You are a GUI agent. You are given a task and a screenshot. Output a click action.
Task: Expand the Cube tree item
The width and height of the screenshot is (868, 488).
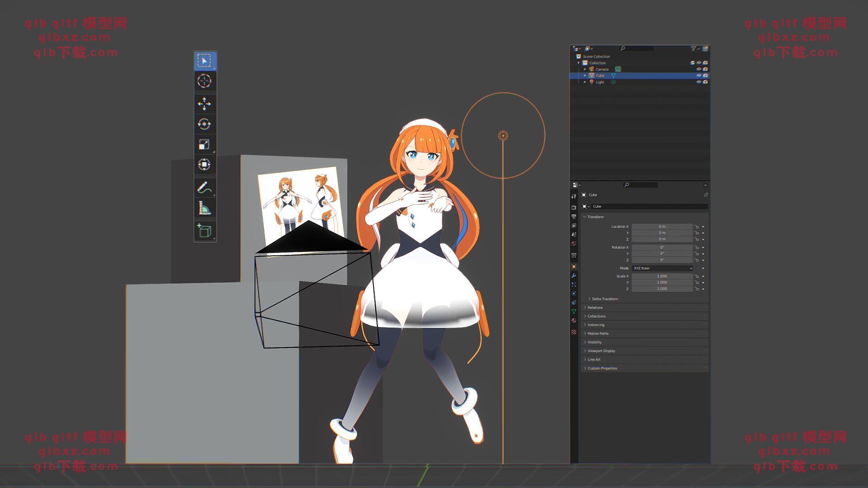[x=585, y=75]
